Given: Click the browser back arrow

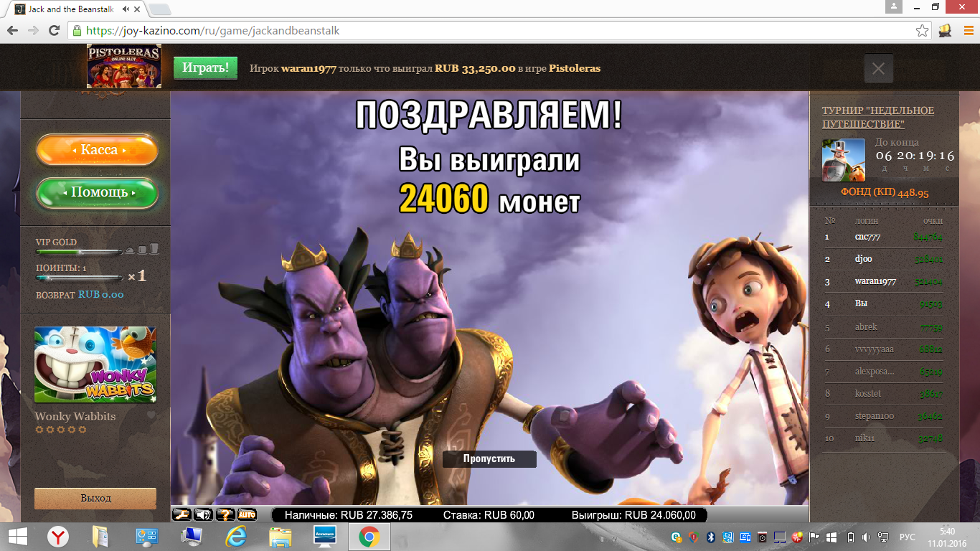Looking at the screenshot, I should [11, 31].
